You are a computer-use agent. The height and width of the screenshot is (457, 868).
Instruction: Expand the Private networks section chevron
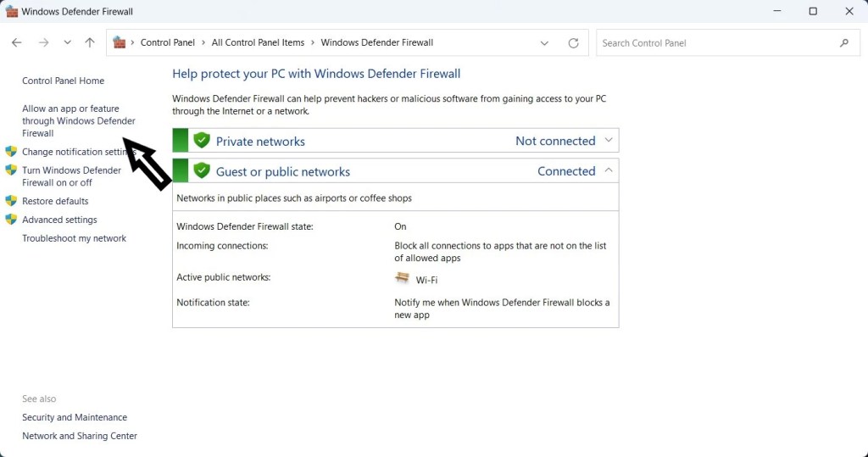tap(609, 140)
